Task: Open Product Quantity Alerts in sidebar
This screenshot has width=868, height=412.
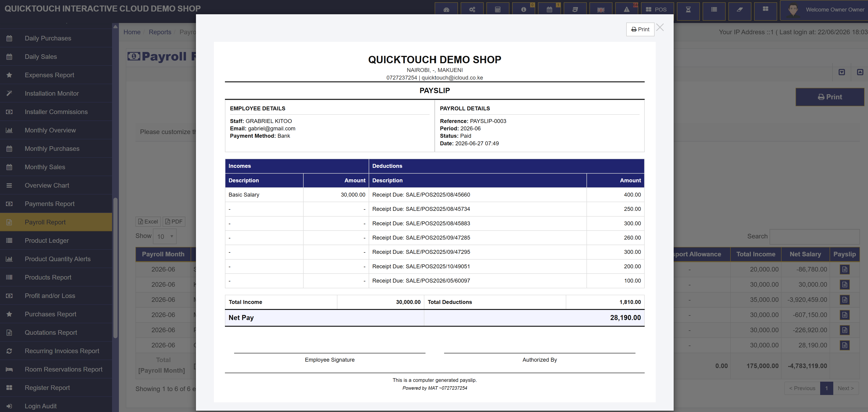Action: (56, 259)
